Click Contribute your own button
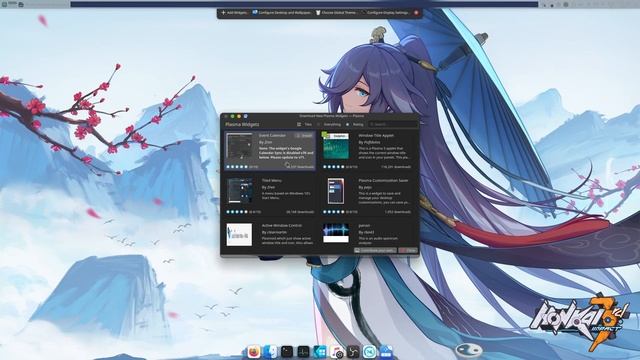Screen dimensions: 640x360 coord(375,250)
